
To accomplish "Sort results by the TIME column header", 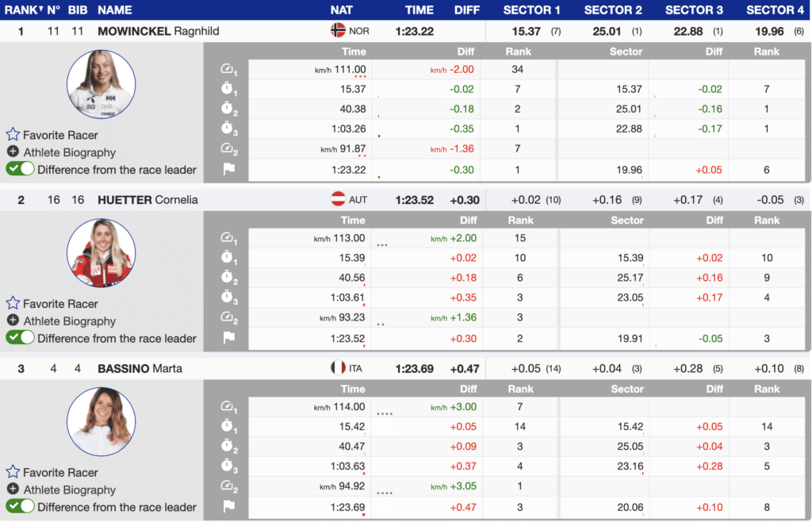I will 419,10.
